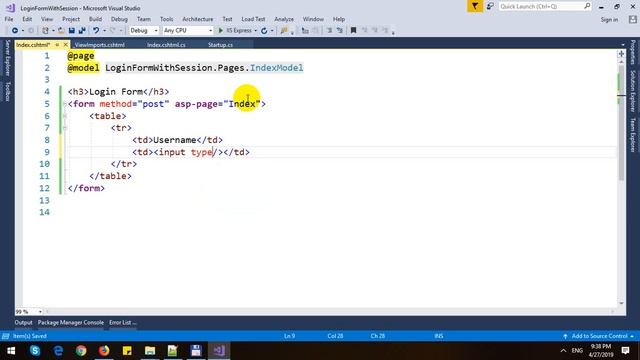Click the Undo arrow icon
640x360 pixels.
click(x=96, y=31)
